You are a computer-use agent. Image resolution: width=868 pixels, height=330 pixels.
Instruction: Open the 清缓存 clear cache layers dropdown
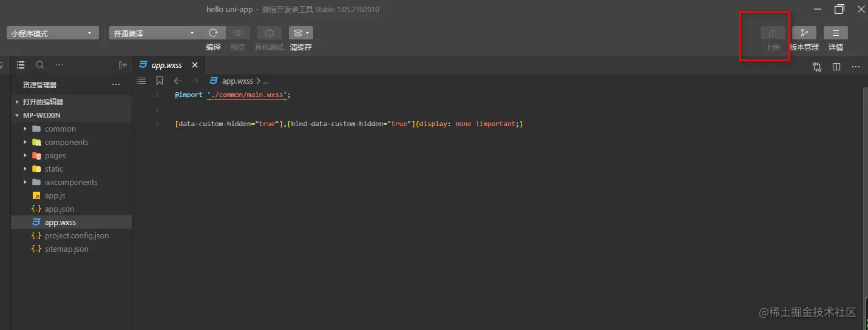(300, 33)
